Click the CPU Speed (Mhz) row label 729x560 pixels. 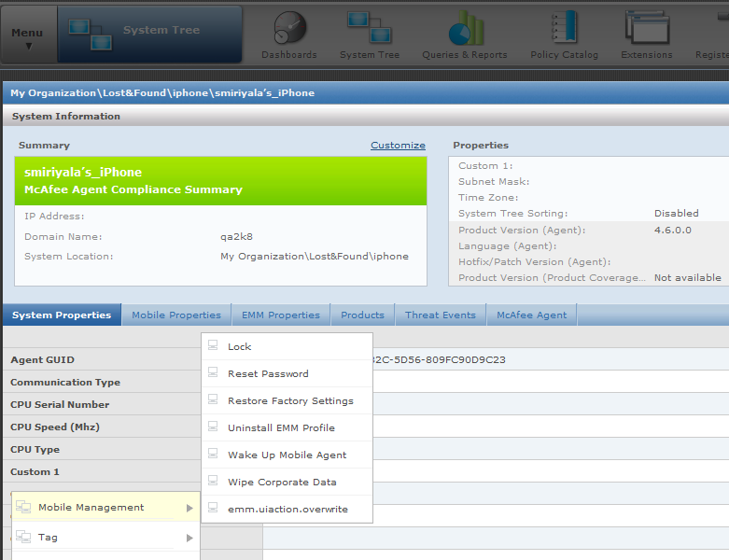(55, 427)
